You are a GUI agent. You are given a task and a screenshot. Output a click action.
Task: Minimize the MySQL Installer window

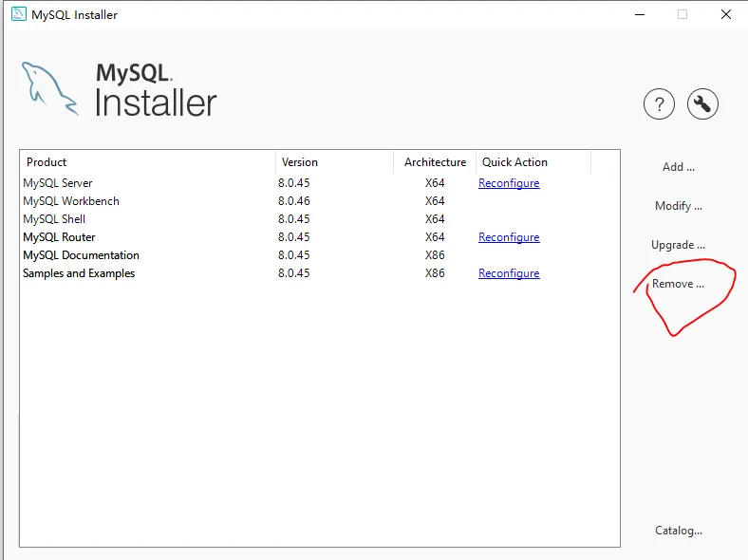click(640, 15)
